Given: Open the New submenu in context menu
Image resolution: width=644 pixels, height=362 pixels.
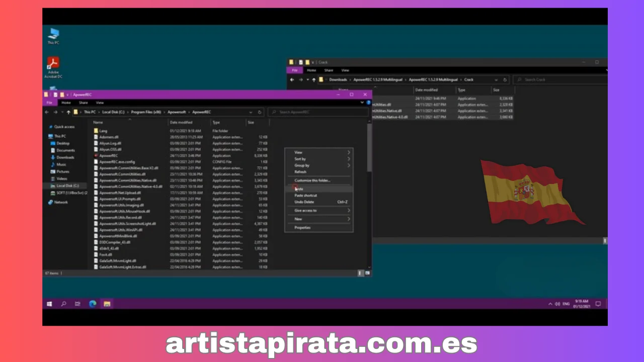Looking at the screenshot, I should [319, 219].
